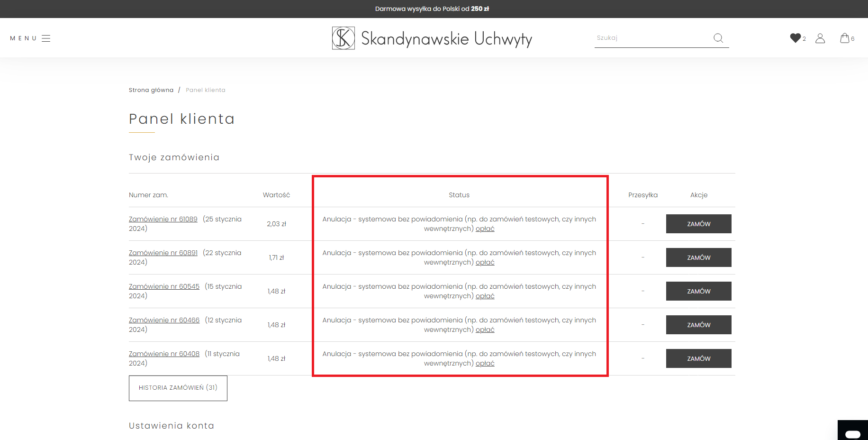Click the Status column header
This screenshot has width=868, height=440.
[x=459, y=195]
